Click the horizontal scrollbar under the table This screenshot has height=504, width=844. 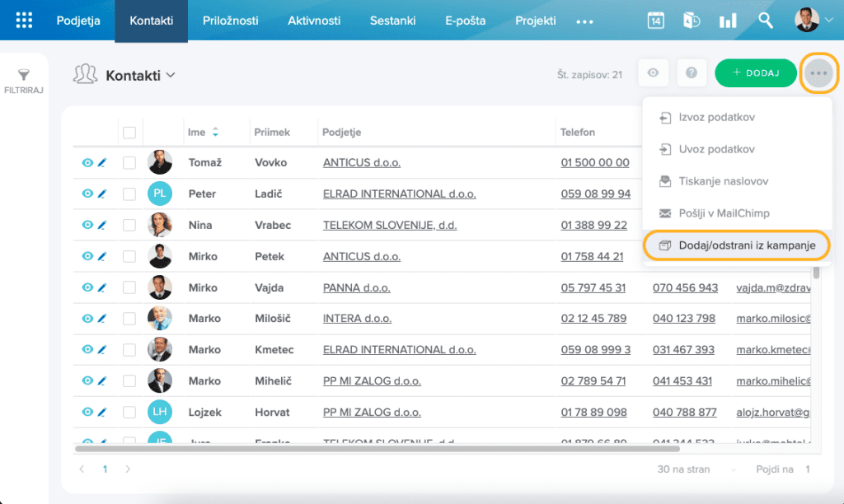coord(377,449)
